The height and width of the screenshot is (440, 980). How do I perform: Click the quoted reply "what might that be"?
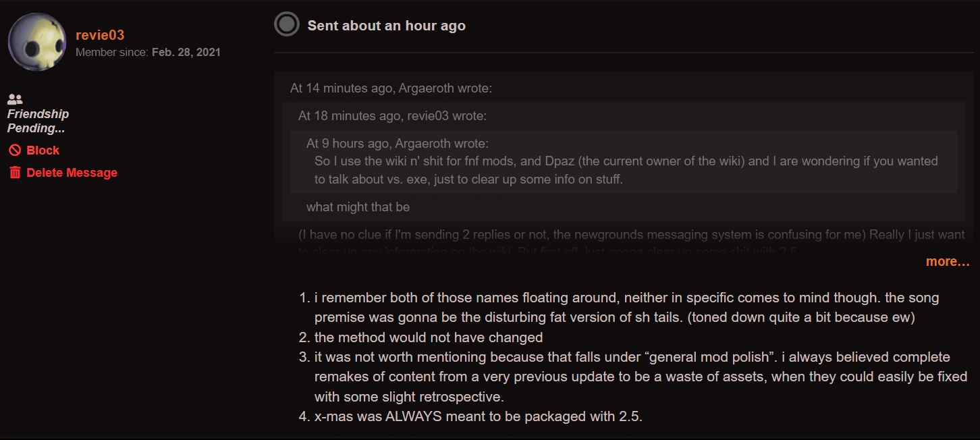point(358,207)
